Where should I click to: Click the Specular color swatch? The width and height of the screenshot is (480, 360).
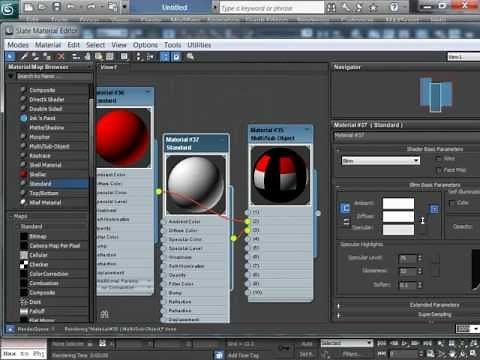[x=398, y=229]
